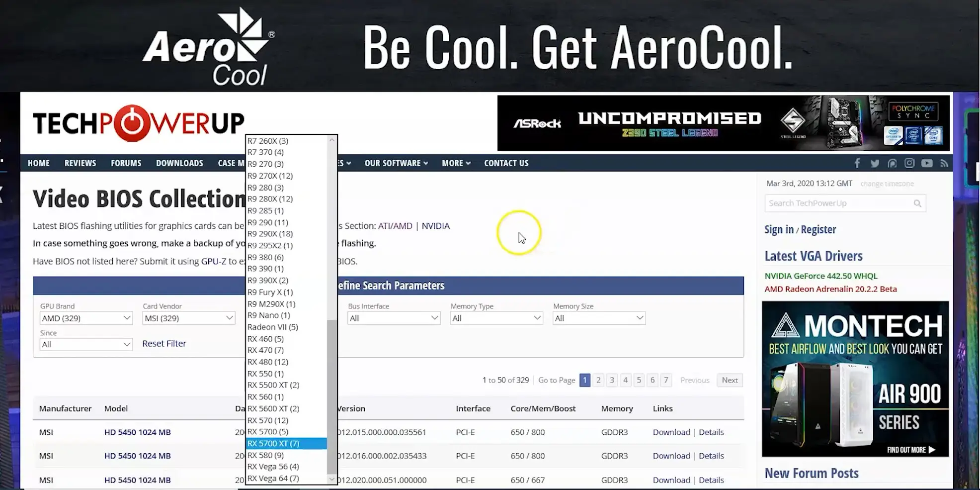980x490 pixels.
Task: Open the GPU Brand dropdown
Action: coord(86,318)
